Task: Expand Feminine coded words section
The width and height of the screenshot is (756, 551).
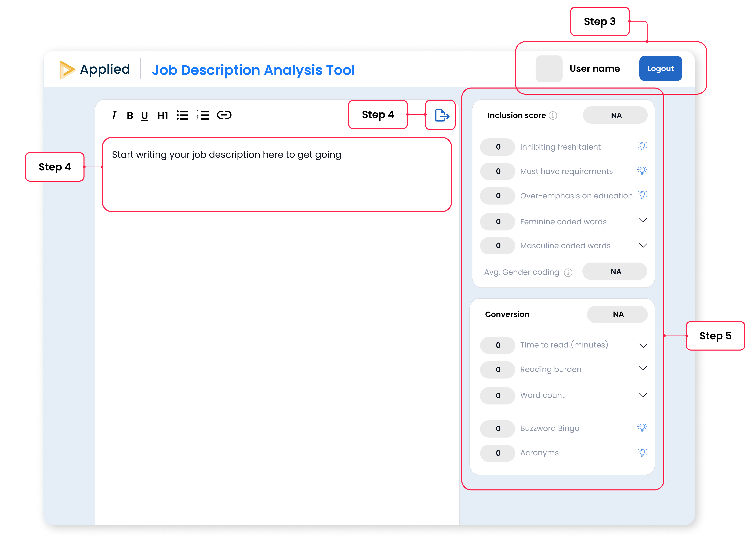Action: (643, 220)
